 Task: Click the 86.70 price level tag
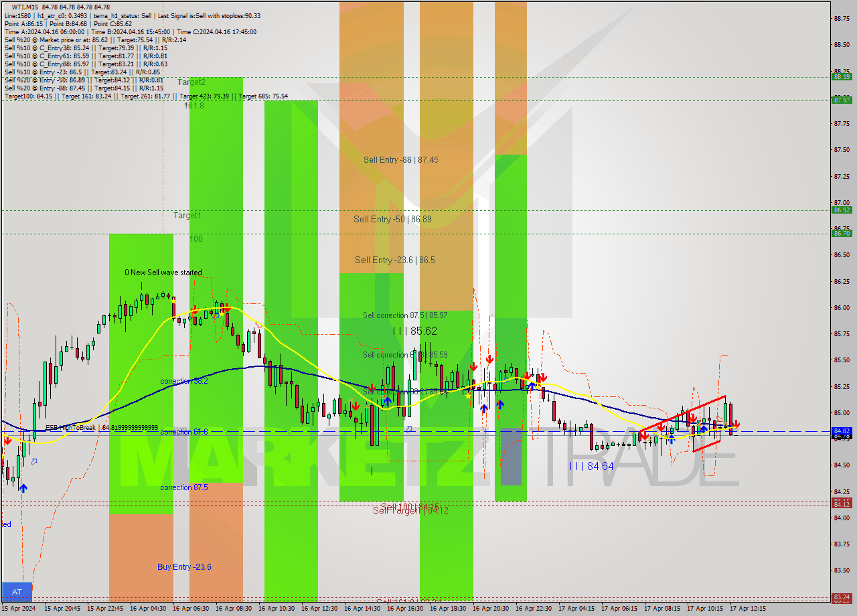pos(842,234)
